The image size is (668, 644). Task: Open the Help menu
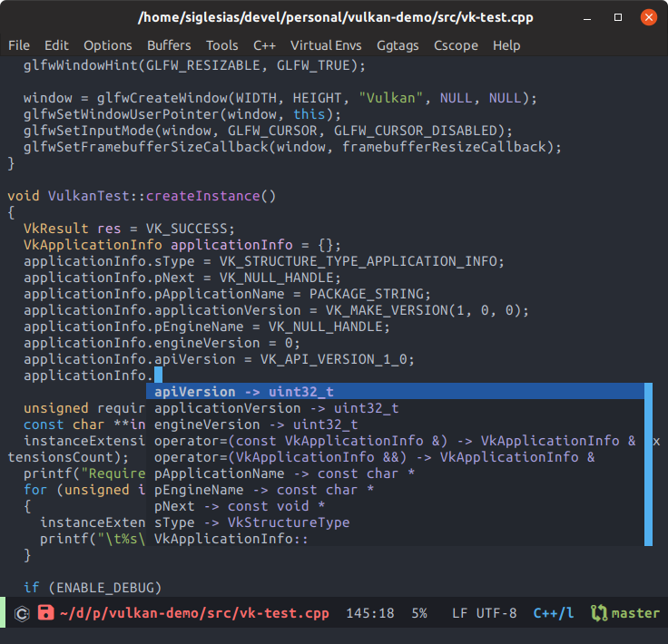(x=506, y=45)
